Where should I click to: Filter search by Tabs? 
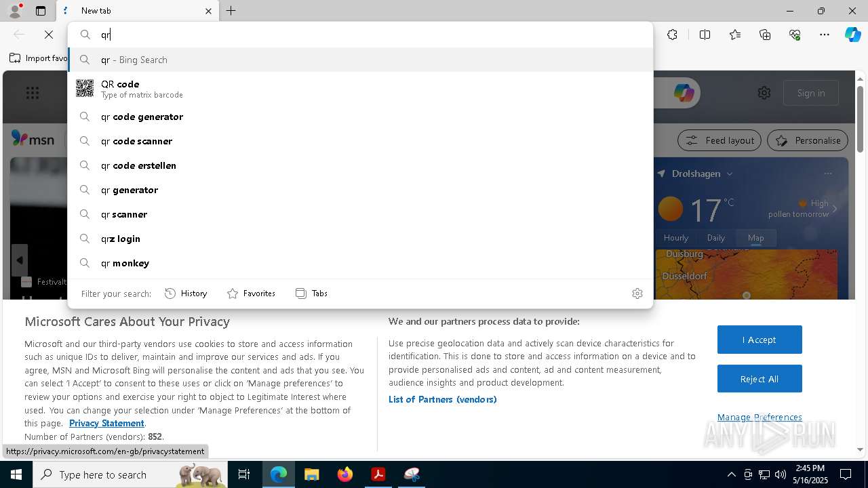tap(312, 293)
